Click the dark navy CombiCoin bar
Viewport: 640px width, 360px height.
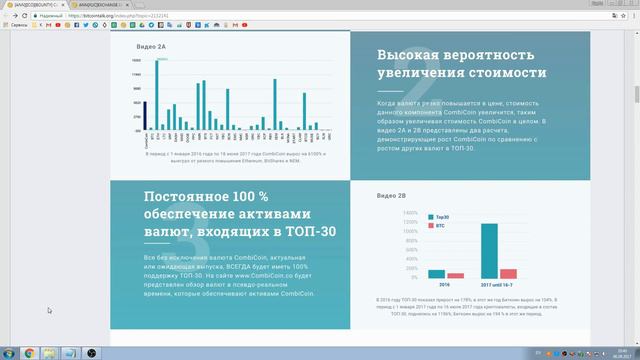[145, 116]
